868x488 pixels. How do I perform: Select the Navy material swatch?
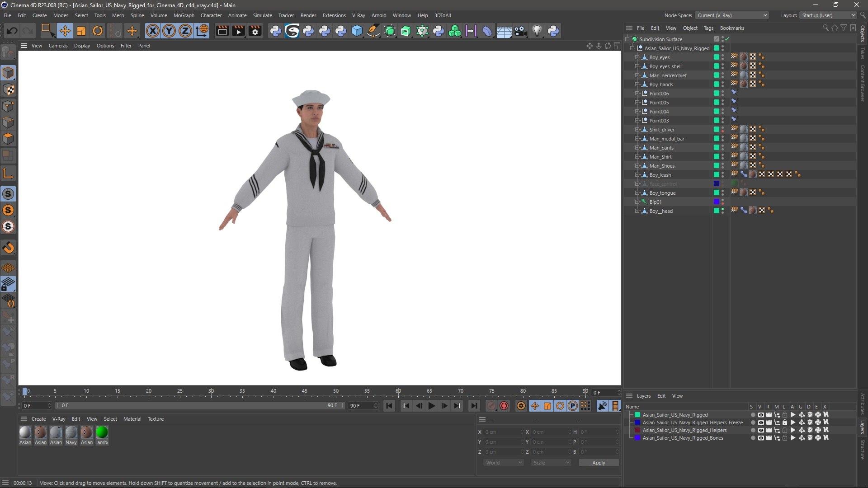pos(71,432)
